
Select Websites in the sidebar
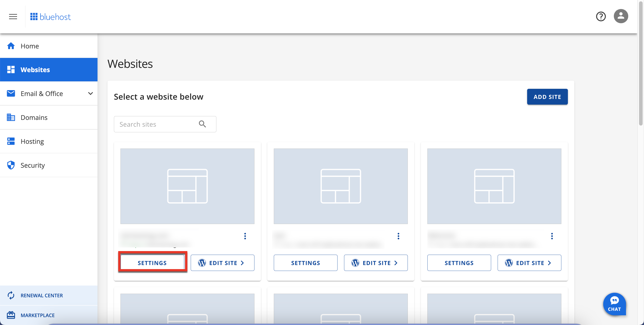(49, 70)
